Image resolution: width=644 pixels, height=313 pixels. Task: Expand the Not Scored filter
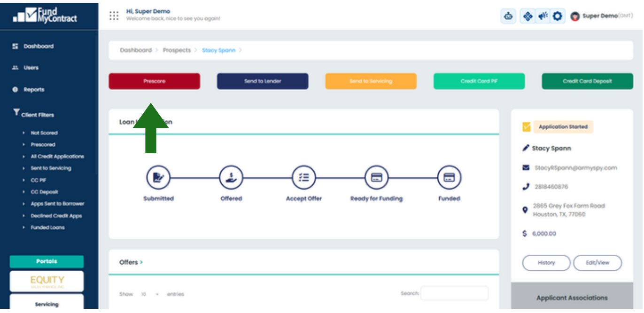(x=44, y=133)
